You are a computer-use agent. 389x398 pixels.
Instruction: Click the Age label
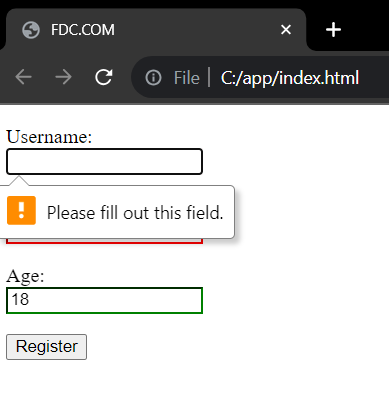point(25,276)
